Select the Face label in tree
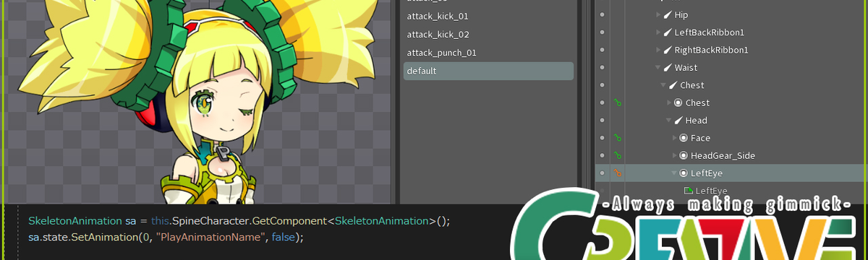Image resolution: width=868 pixels, height=260 pixels. pyautogui.click(x=700, y=138)
